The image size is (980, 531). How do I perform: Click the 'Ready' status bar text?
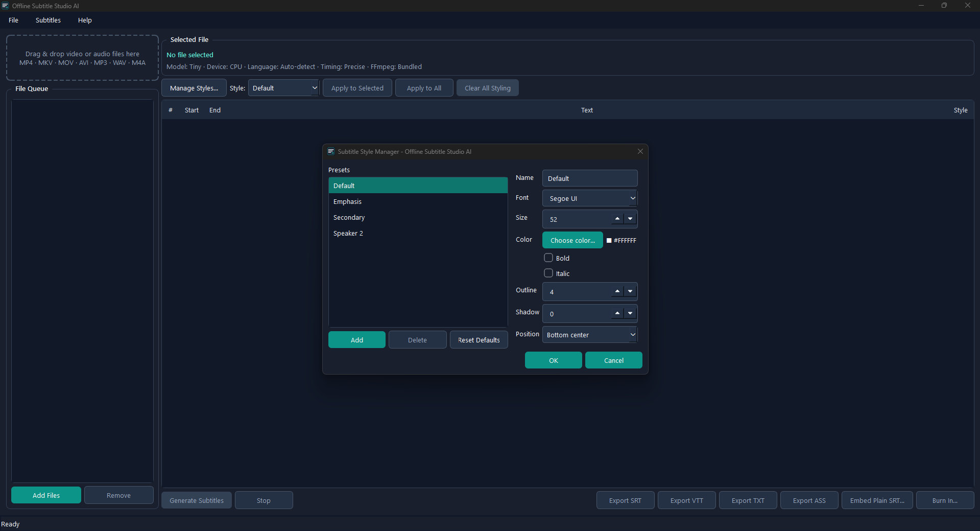(10, 524)
